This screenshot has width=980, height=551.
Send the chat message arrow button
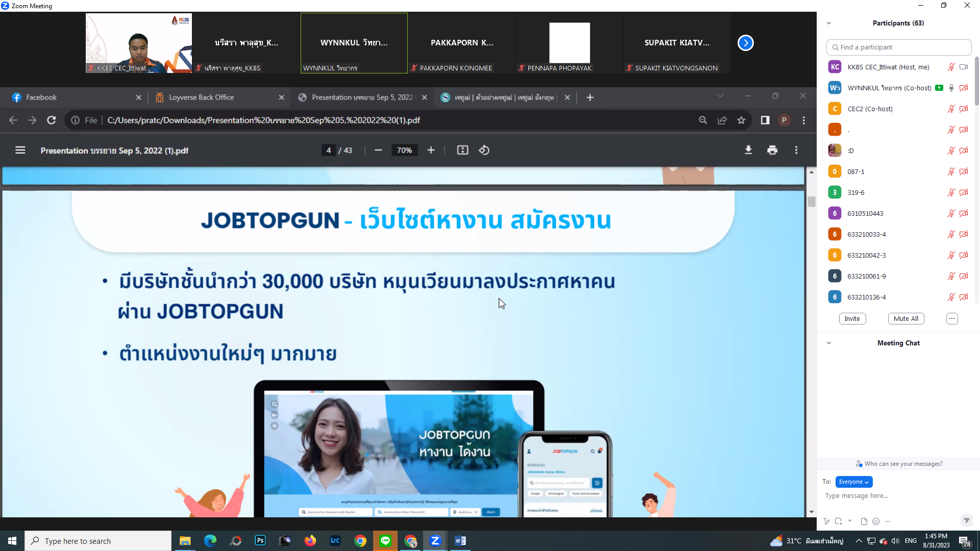966,520
